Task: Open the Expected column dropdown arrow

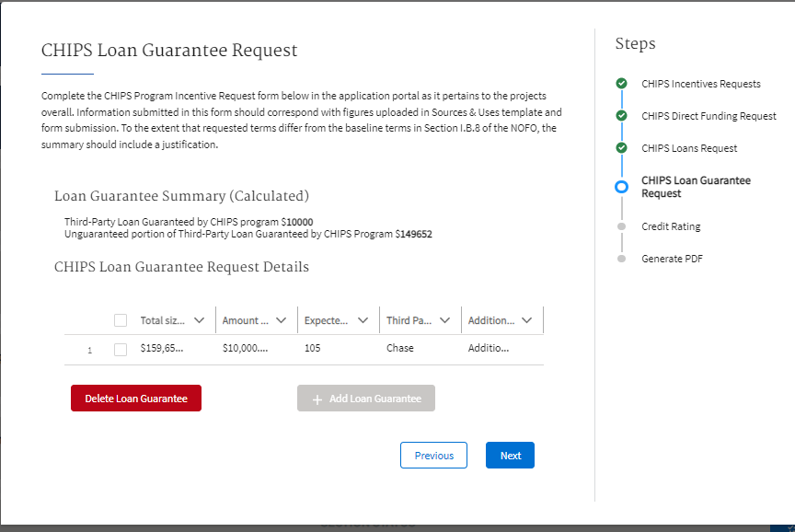Action: [363, 320]
